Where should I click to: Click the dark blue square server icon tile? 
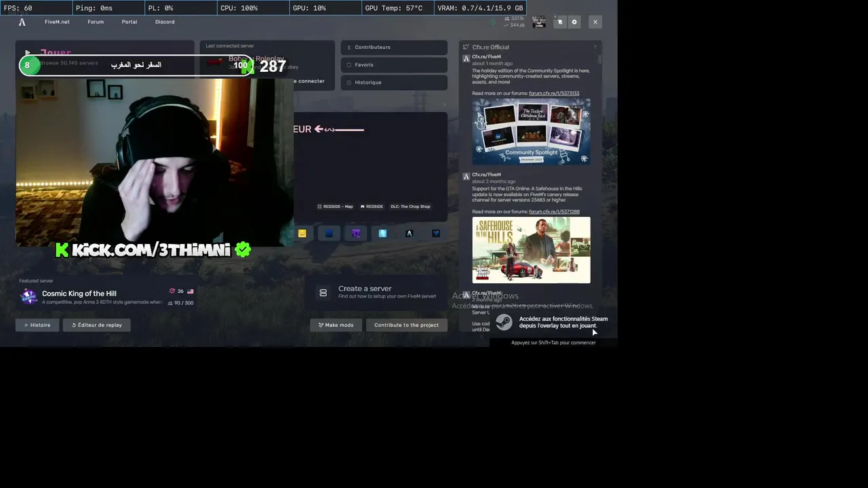click(329, 233)
